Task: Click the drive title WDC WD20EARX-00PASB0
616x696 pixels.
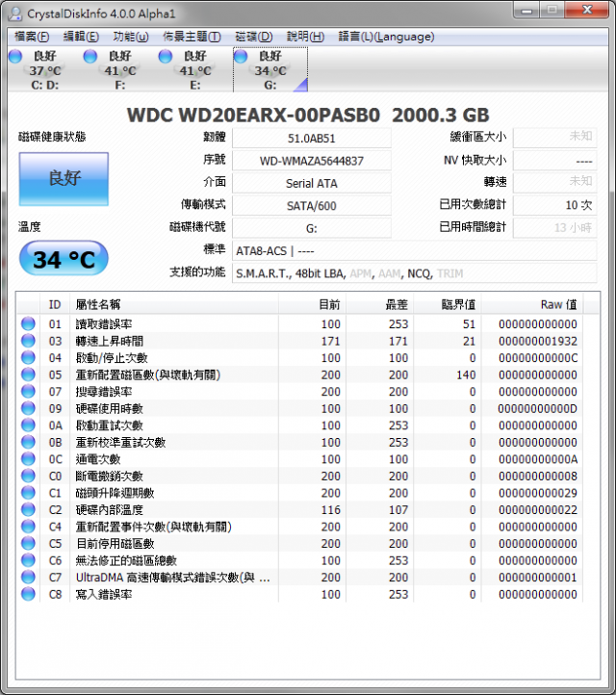Action: click(x=253, y=115)
